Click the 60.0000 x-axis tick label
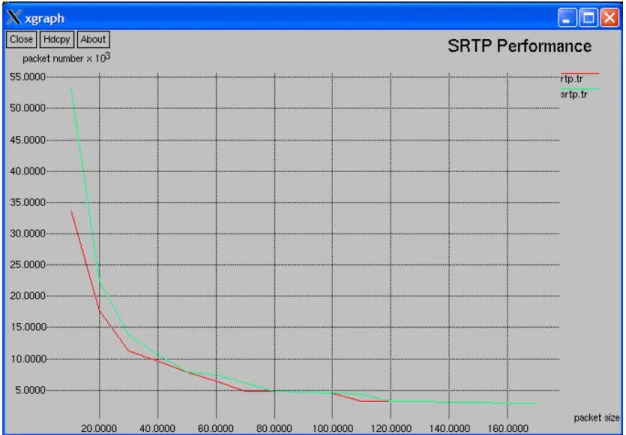Image resolution: width=626 pixels, height=435 pixels. point(216,429)
